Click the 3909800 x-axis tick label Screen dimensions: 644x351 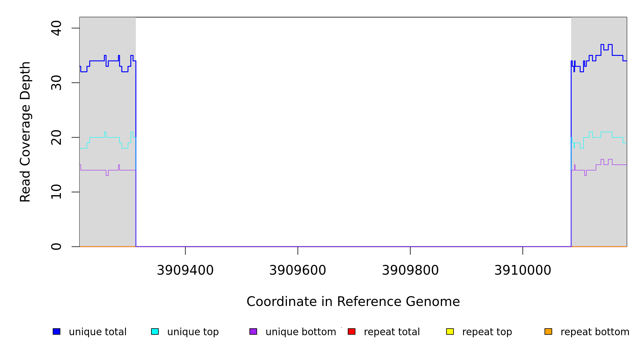point(410,270)
